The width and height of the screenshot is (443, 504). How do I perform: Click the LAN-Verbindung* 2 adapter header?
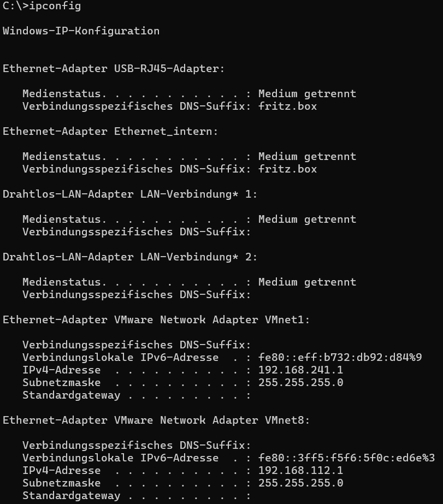130,257
